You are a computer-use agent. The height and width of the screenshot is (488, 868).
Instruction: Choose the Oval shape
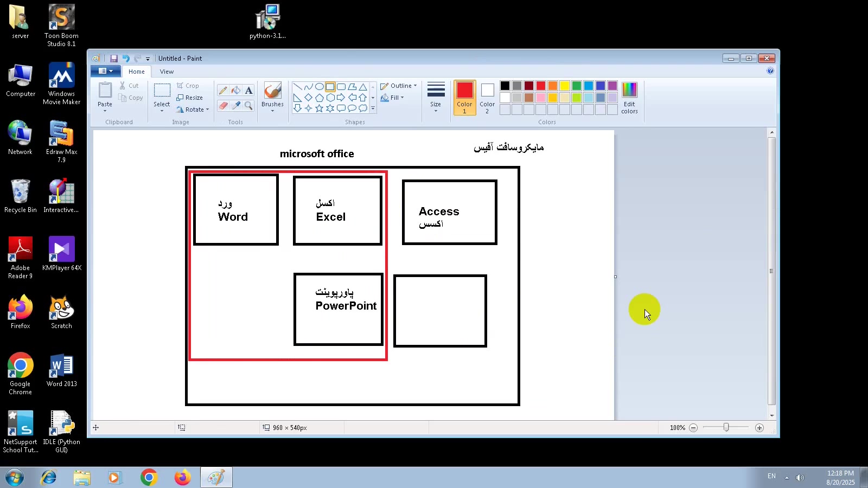tap(319, 87)
